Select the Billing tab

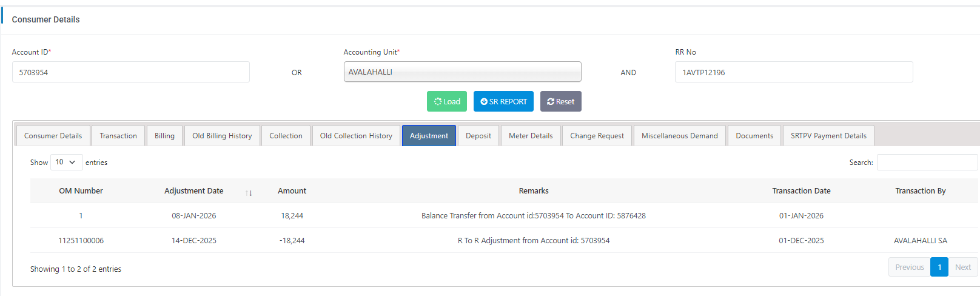pos(164,136)
